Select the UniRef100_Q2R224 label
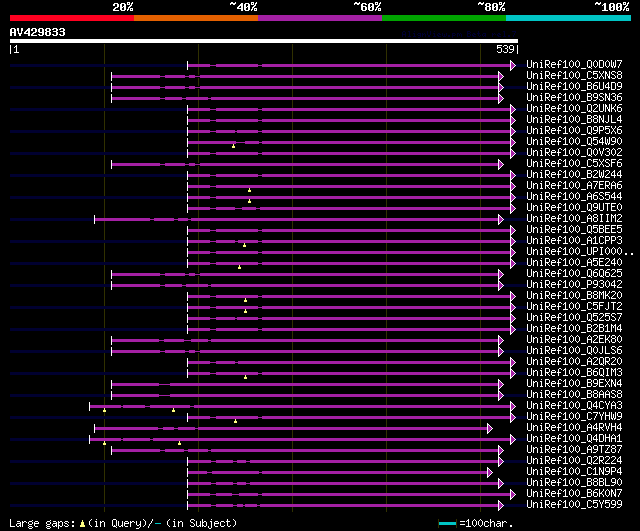 click(574, 461)
